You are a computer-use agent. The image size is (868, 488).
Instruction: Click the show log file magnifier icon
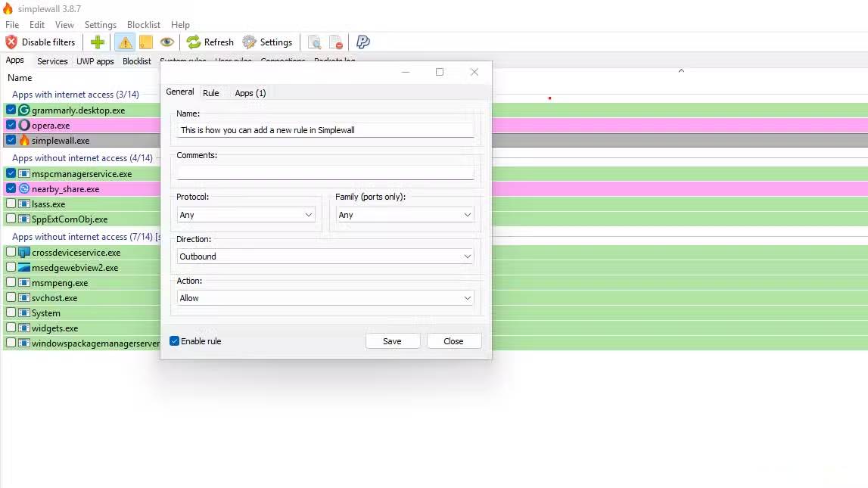(314, 42)
